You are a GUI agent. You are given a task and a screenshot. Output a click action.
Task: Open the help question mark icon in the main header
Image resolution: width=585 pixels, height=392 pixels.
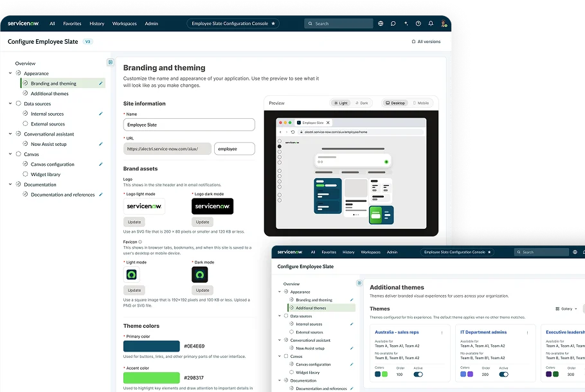click(419, 24)
